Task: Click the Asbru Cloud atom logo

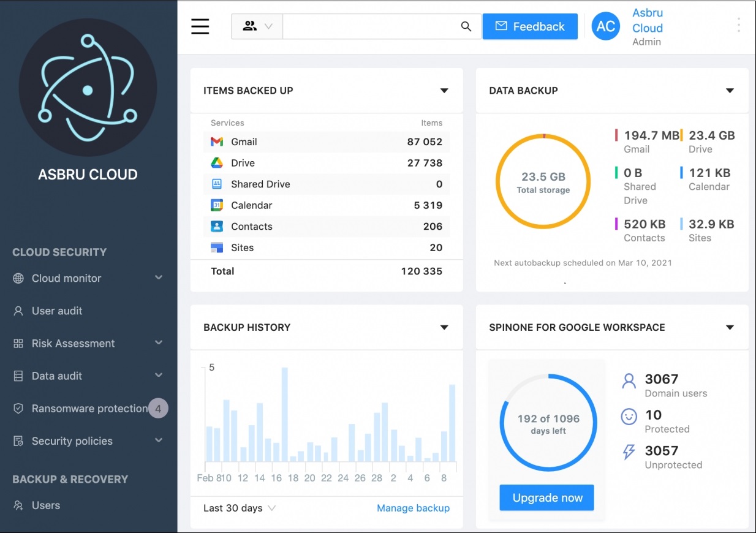Action: tap(88, 88)
